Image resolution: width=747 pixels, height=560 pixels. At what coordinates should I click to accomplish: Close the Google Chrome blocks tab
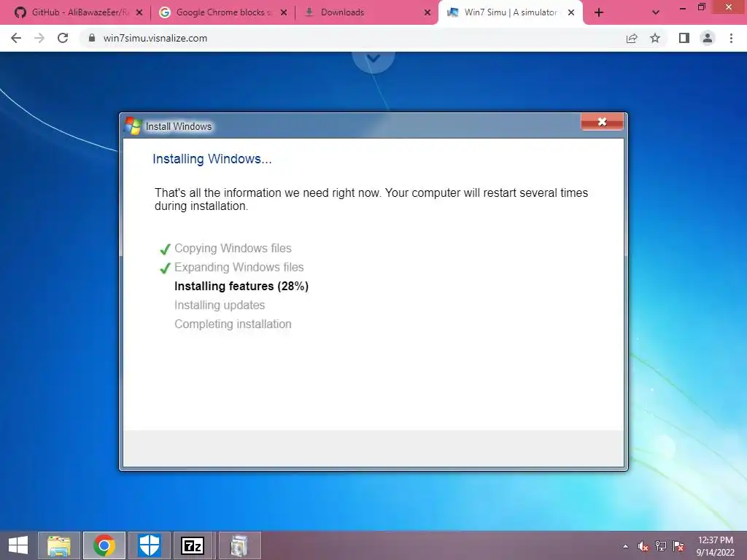point(284,12)
